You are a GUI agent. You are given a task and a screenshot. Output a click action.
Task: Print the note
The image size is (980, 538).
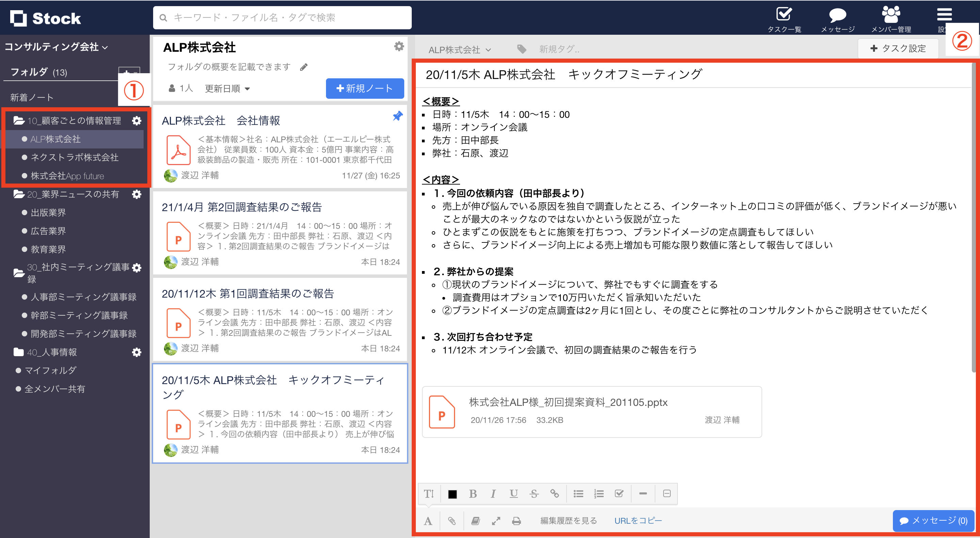pyautogui.click(x=516, y=521)
